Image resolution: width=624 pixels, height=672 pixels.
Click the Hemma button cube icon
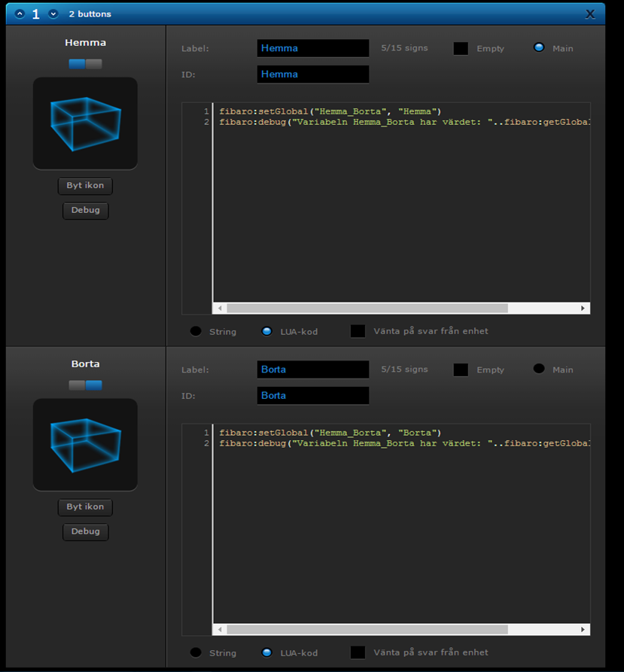click(x=85, y=123)
